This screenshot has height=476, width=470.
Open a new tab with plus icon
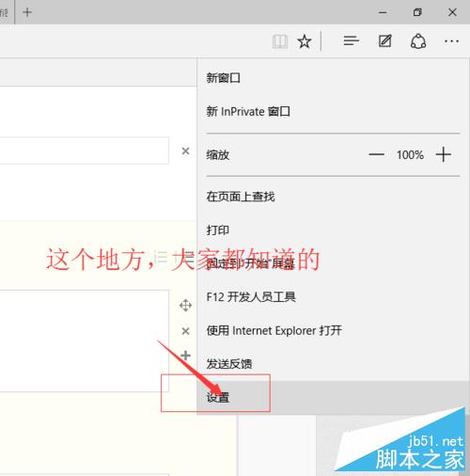point(27,12)
